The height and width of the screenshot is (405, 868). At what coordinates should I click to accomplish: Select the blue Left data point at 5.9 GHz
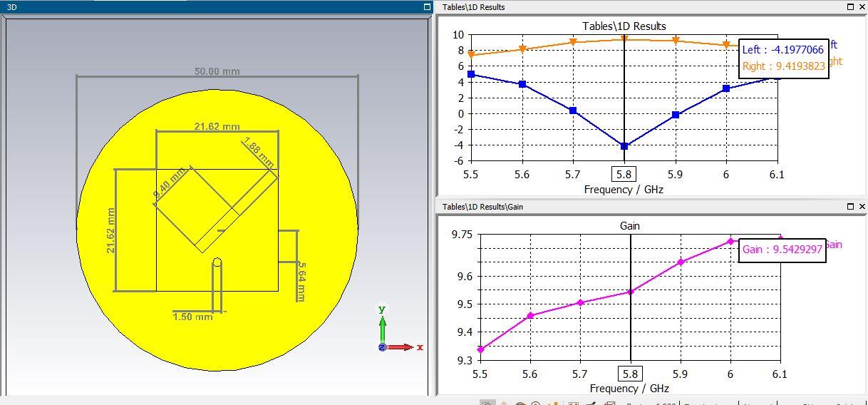tap(676, 115)
